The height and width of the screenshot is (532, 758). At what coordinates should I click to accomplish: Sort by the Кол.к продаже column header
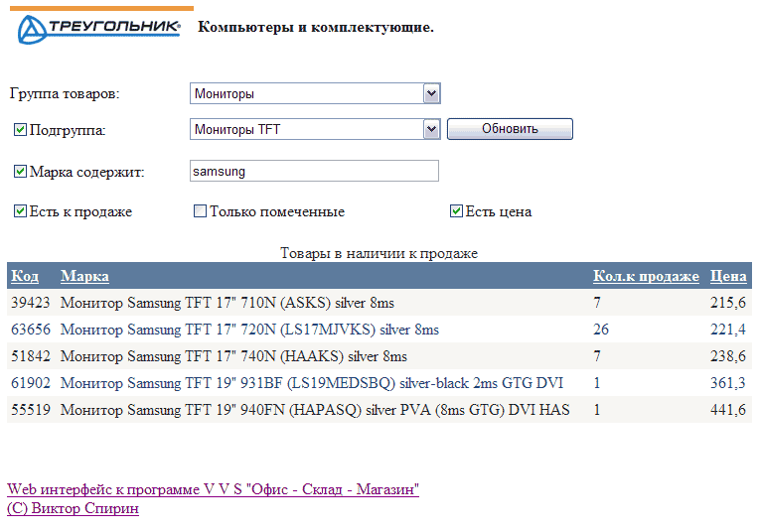pyautogui.click(x=647, y=276)
